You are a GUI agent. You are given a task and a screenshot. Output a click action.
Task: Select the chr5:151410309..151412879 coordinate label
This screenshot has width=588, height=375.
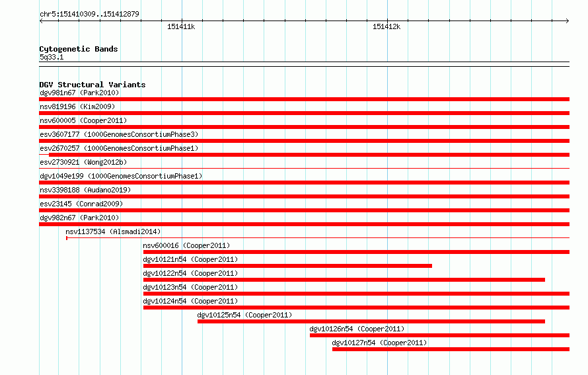click(x=89, y=14)
